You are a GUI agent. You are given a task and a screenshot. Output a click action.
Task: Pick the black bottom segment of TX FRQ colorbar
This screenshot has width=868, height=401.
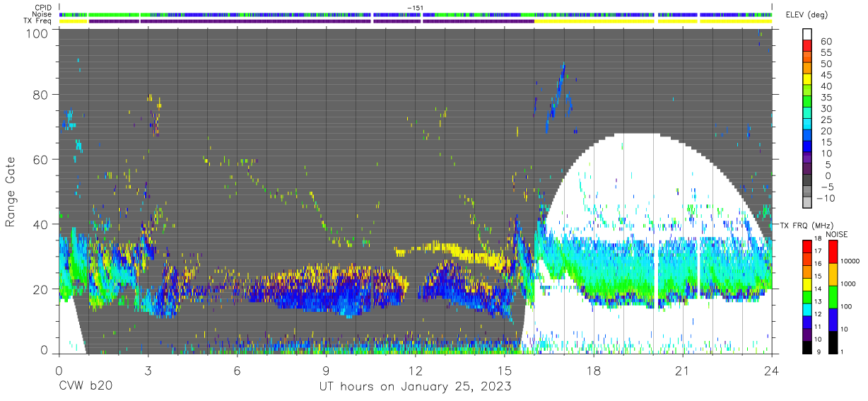click(x=807, y=346)
